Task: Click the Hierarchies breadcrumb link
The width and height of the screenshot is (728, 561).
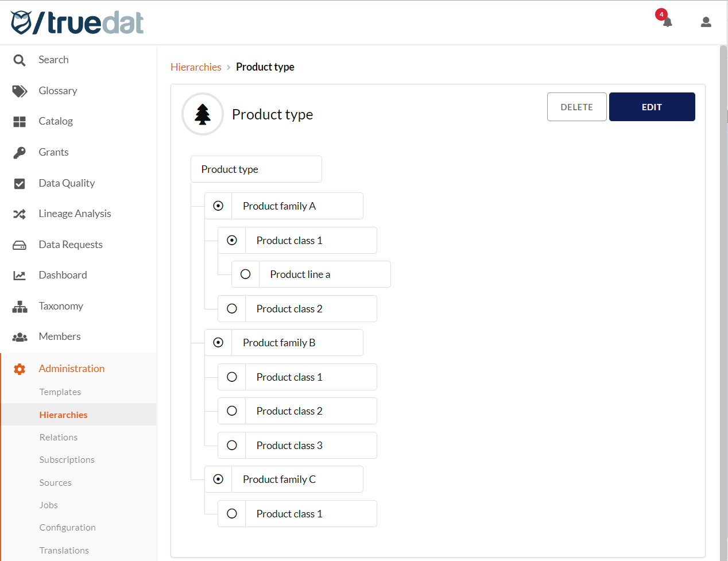Action: coord(196,67)
